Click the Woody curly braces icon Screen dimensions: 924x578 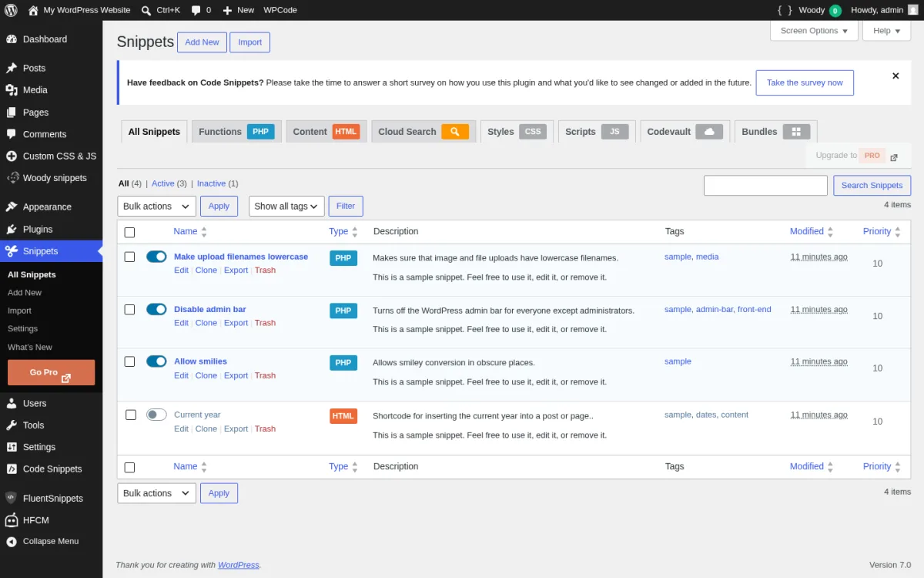point(785,10)
